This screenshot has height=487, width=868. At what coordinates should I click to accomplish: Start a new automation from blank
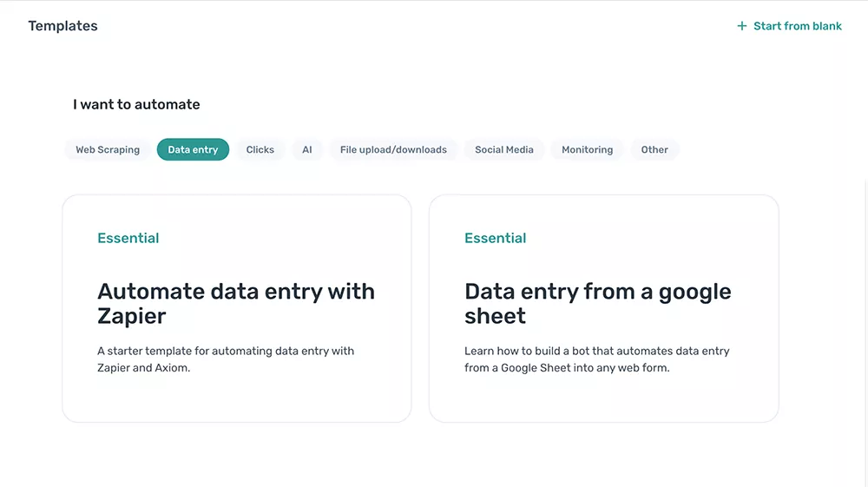pos(797,26)
